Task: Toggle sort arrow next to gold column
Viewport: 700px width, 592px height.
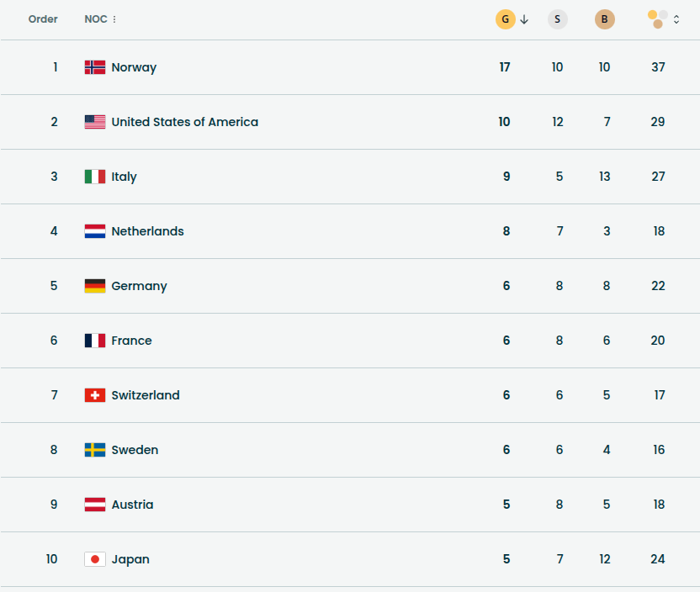Action: [524, 19]
